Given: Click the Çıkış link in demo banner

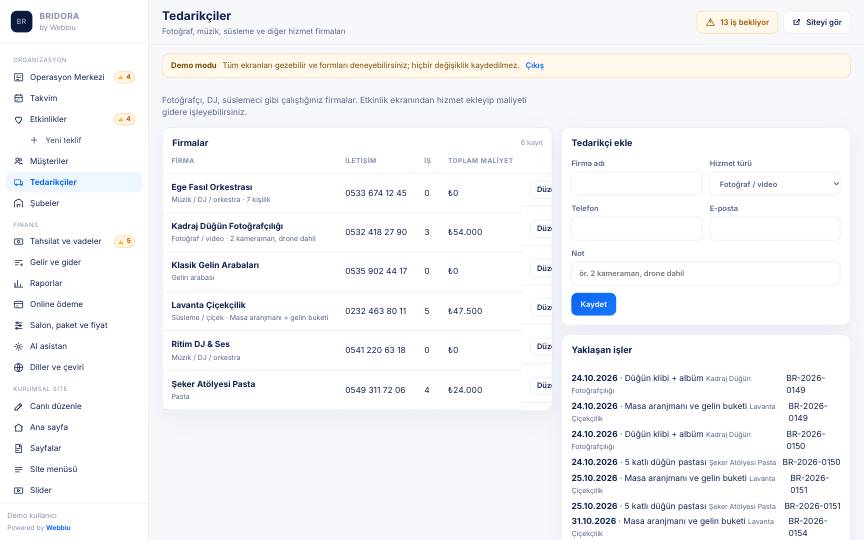Looking at the screenshot, I should [534, 65].
